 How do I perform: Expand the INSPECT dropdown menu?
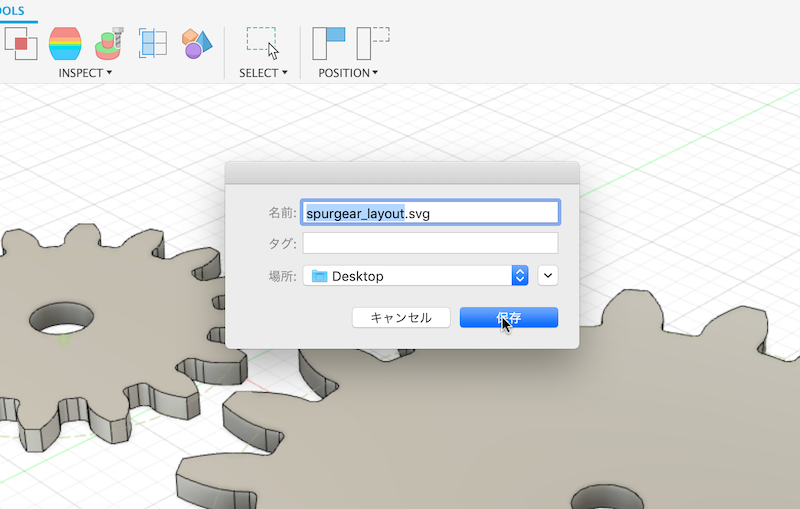pos(85,73)
